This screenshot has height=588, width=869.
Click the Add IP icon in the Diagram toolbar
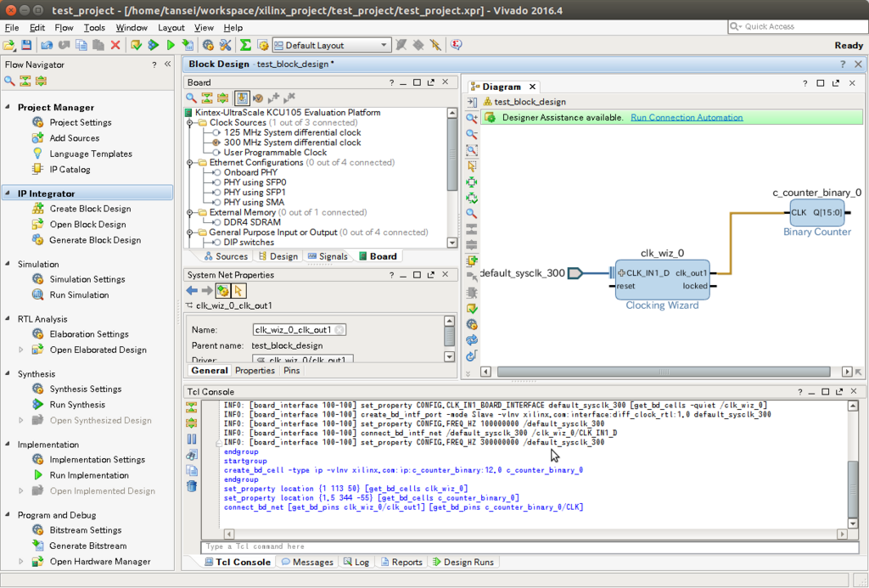point(472,260)
